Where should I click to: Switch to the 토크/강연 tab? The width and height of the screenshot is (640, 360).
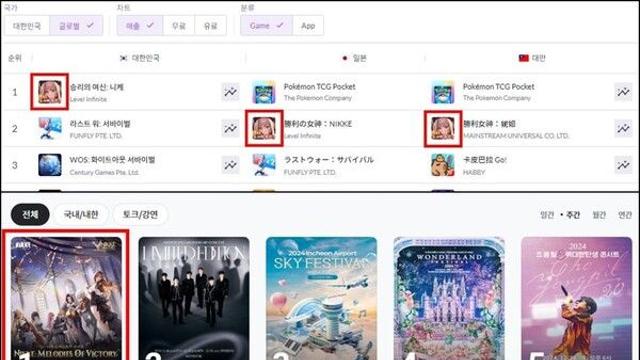pyautogui.click(x=140, y=214)
